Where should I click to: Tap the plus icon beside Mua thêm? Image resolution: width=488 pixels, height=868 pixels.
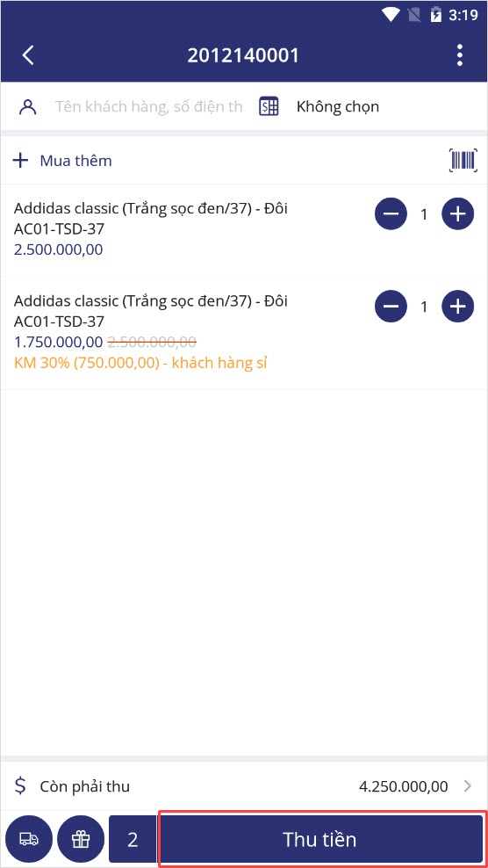click(20, 161)
